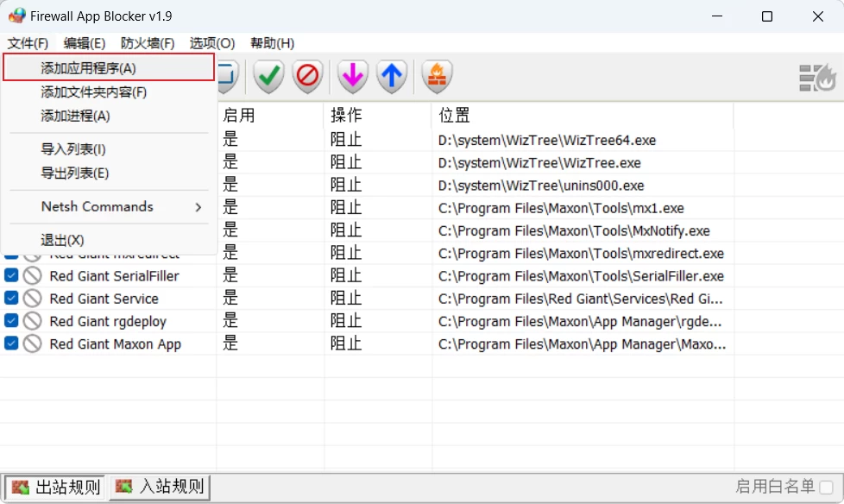Click the path ending with mx1.exe
Image resolution: width=844 pixels, height=504 pixels.
coord(561,208)
